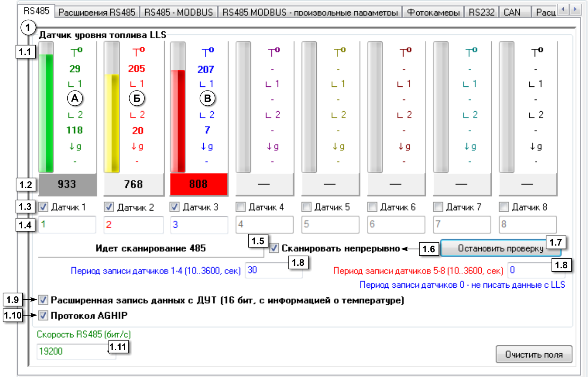Open the RS485 - MODBUS tab
The image size is (588, 377).
[x=178, y=12]
